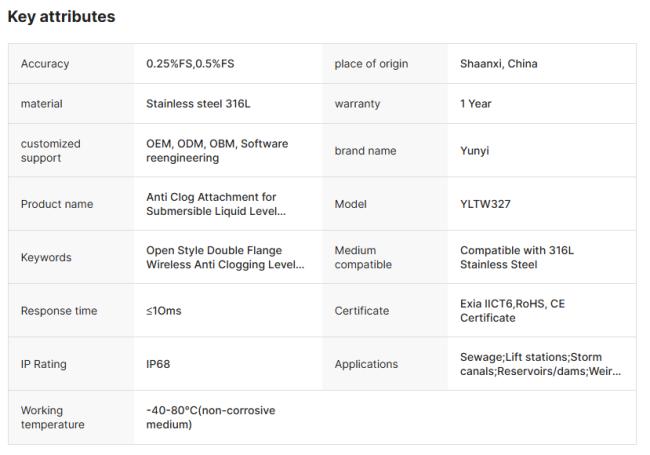The image size is (650, 455).
Task: Expand truncated Keywords Open Style Double Flange text
Action: click(225, 257)
